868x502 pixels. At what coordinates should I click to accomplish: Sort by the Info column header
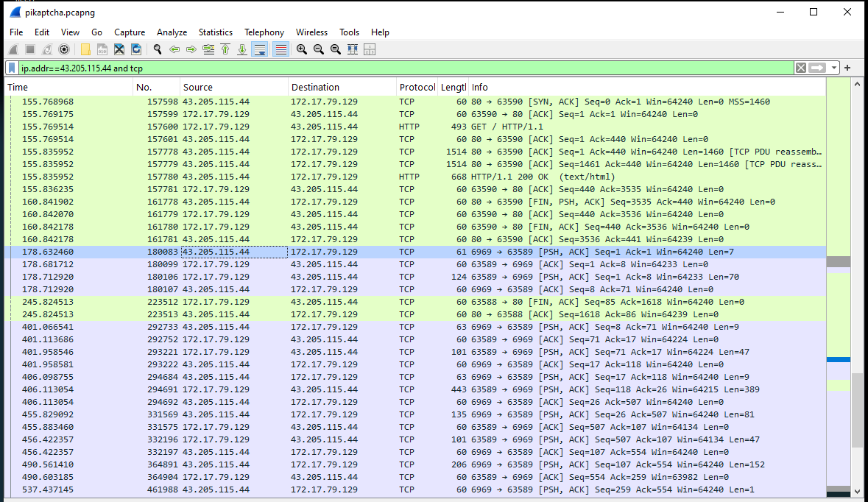647,87
